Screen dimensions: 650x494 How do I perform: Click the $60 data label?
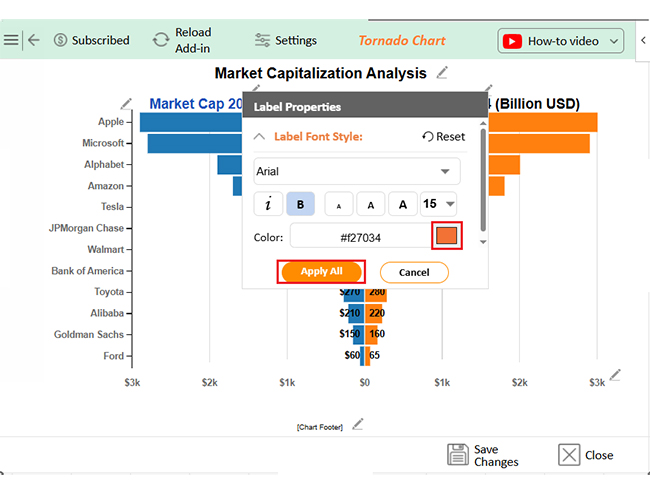tap(352, 355)
